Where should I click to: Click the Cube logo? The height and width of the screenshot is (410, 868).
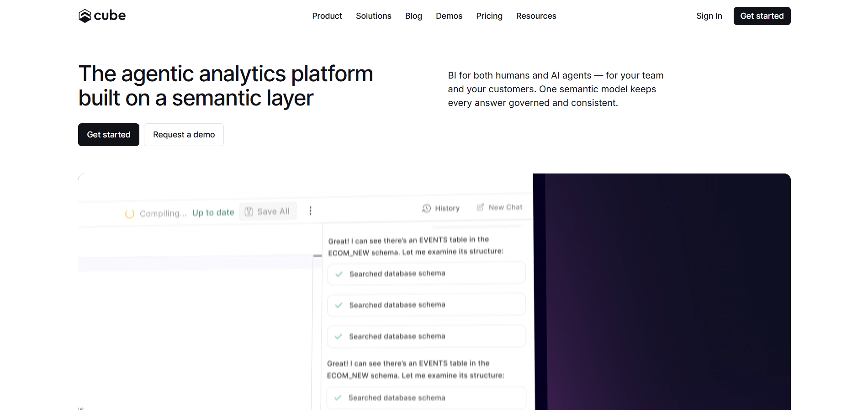[x=102, y=16]
